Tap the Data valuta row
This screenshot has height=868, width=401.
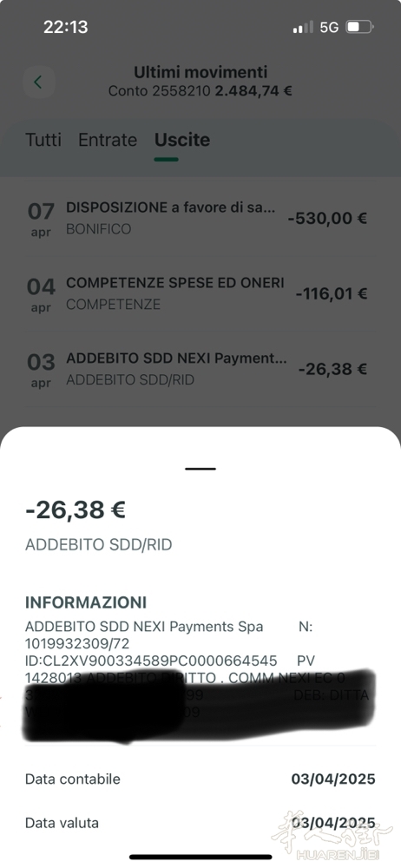(200, 823)
